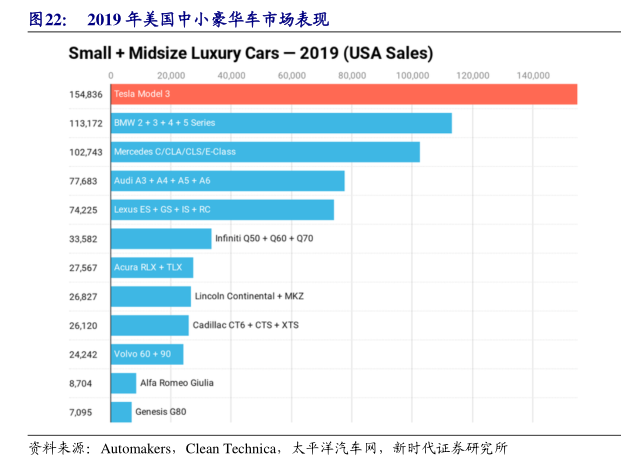Click the 'Genesis G80' label

[x=161, y=412]
